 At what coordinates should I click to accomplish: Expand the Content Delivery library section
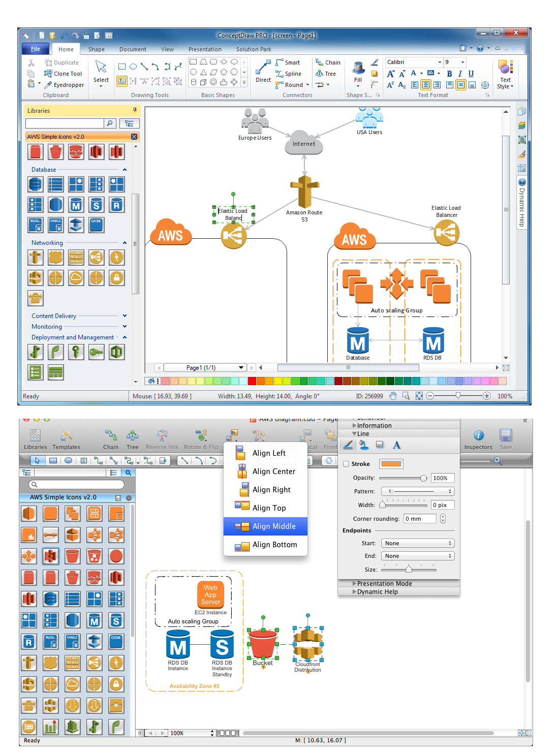click(125, 316)
